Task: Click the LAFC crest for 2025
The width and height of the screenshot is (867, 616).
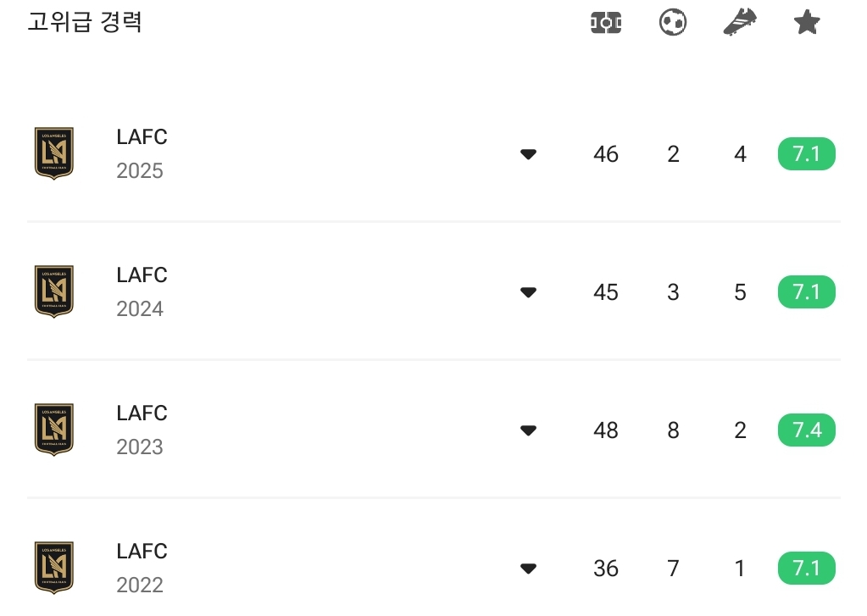Action: [x=53, y=153]
